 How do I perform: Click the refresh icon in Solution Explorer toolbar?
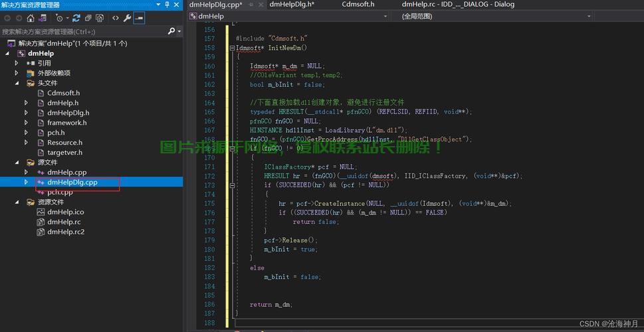tap(76, 18)
